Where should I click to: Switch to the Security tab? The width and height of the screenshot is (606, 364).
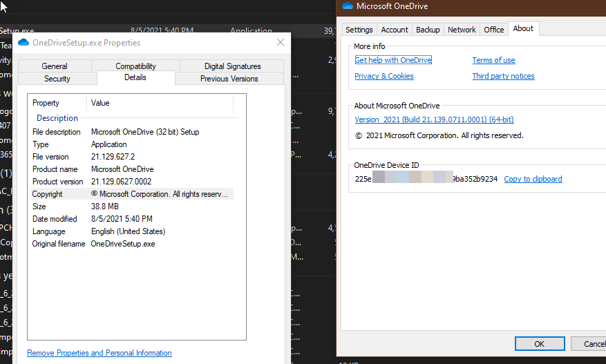click(57, 79)
